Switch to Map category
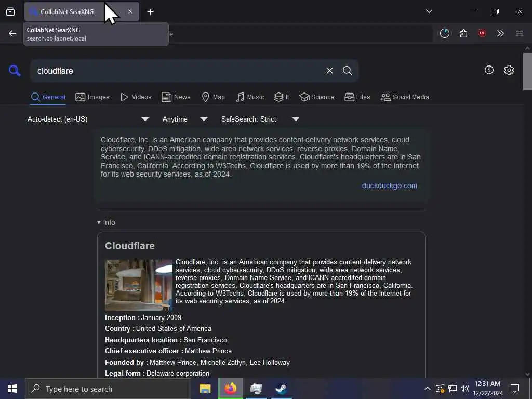The width and height of the screenshot is (532, 399). [x=214, y=97]
